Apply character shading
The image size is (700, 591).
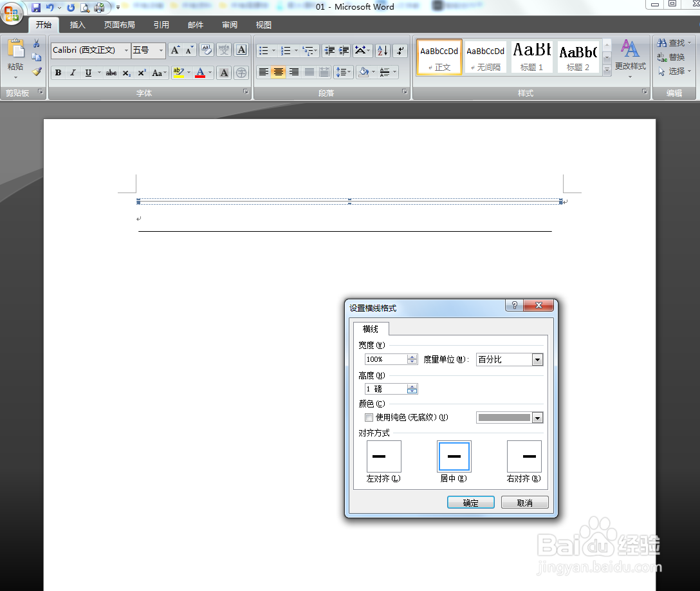pos(224,72)
